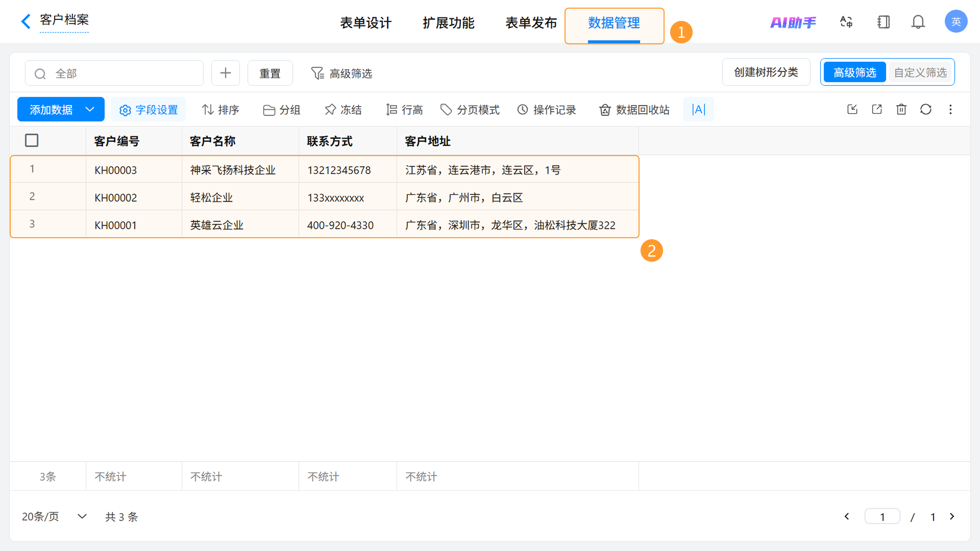The image size is (980, 551).
Task: Select the 高级筛选 toggle option
Action: point(854,72)
